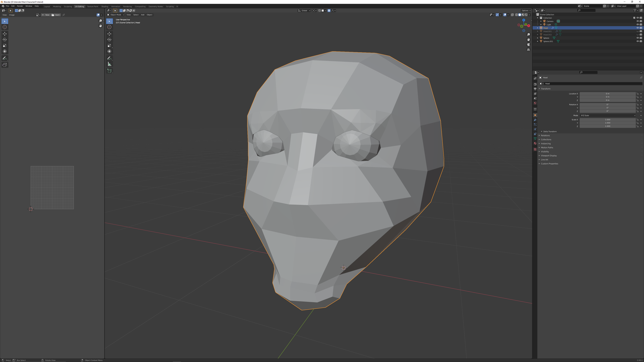Open the Add menu in 3D viewport

[x=143, y=15]
